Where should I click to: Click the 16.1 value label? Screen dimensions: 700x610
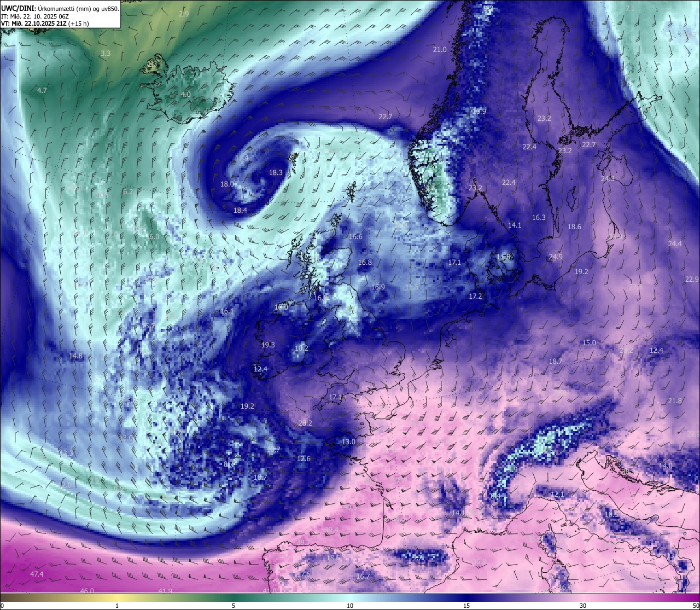226,311
